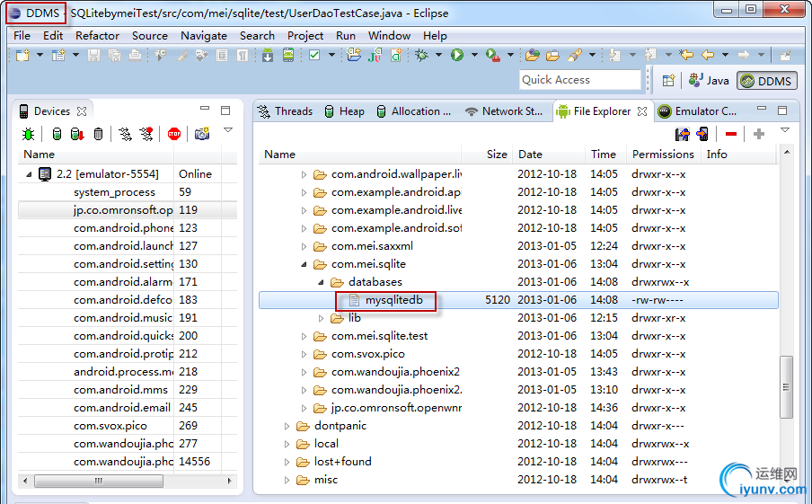Open the Window menu
Viewport: 812px width, 504px height.
389,36
